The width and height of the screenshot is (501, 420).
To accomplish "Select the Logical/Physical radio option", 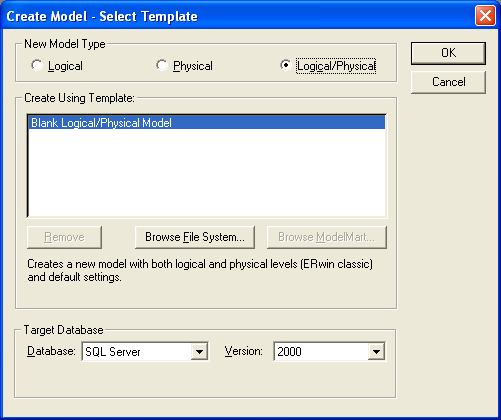I will pyautogui.click(x=286, y=65).
